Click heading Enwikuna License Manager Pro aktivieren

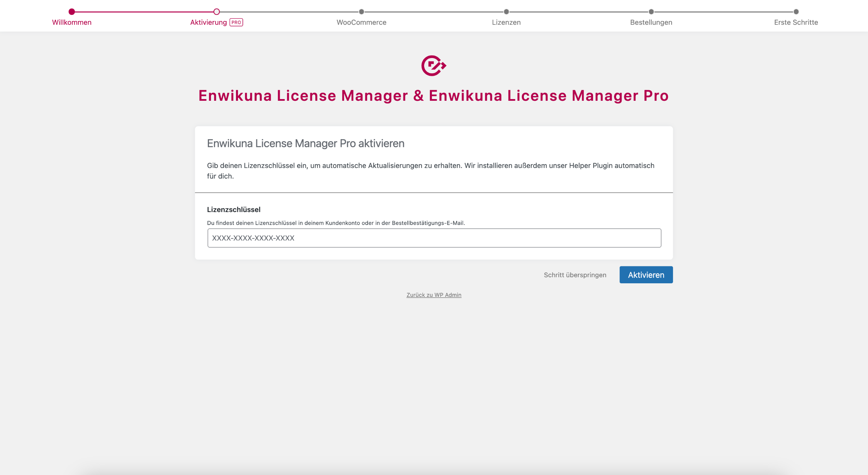305,144
